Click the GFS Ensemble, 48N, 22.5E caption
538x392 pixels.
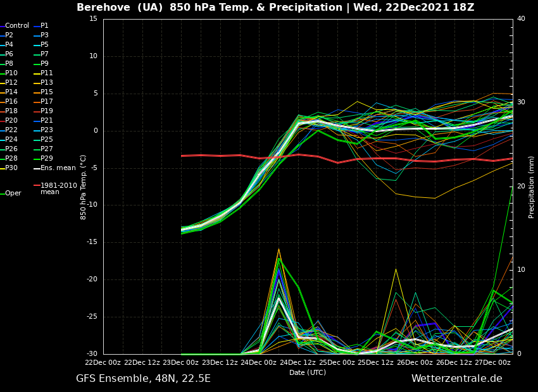click(143, 379)
